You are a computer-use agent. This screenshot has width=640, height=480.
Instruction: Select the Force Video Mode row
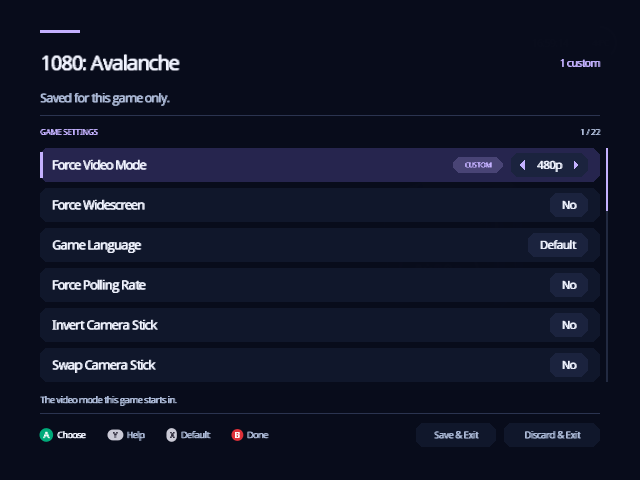[x=320, y=165]
